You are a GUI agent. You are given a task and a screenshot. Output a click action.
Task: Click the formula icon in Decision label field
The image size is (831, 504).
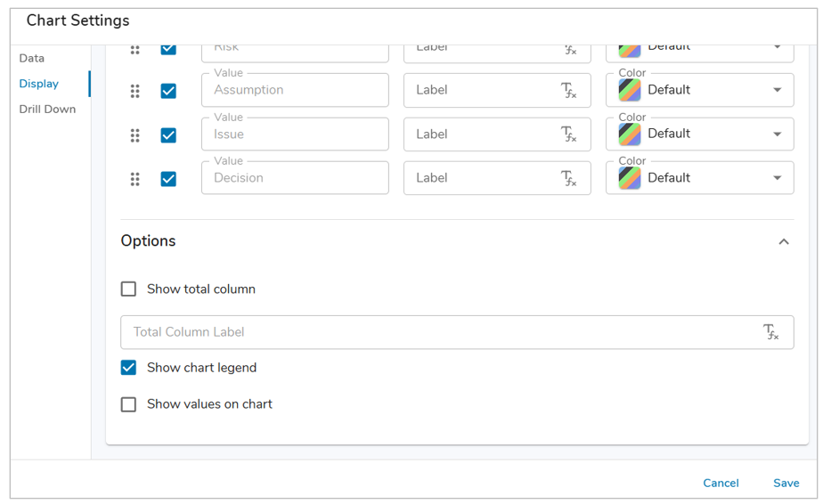pos(569,178)
